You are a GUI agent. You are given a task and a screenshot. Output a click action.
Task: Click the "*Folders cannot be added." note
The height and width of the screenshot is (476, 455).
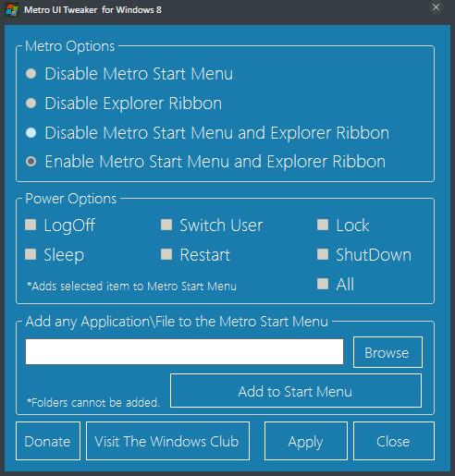(93, 402)
